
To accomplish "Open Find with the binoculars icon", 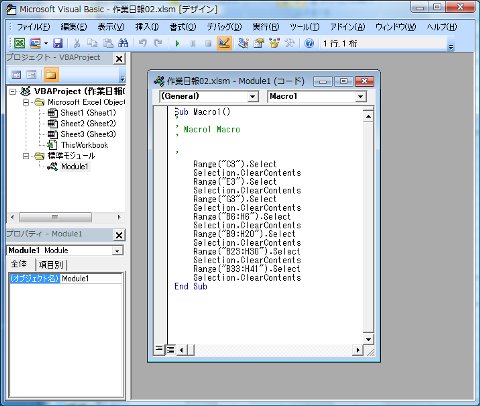I will 123,43.
